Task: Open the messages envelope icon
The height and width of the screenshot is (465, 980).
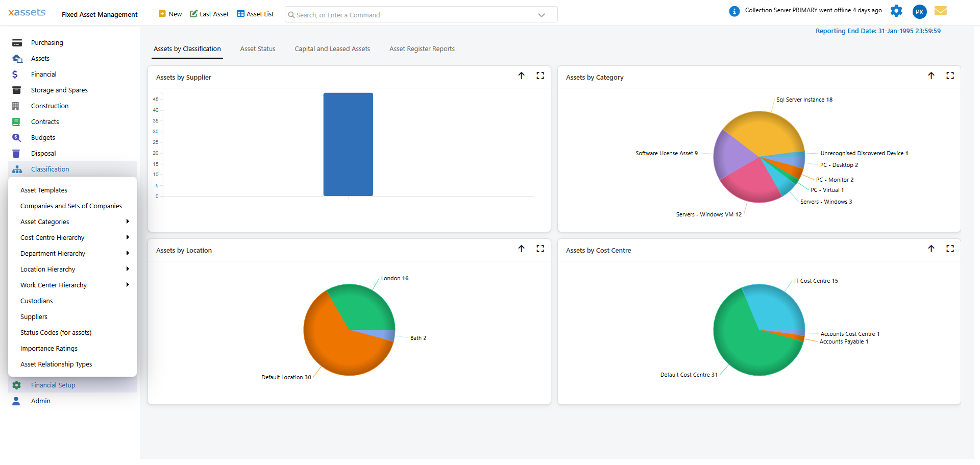Action: (941, 11)
